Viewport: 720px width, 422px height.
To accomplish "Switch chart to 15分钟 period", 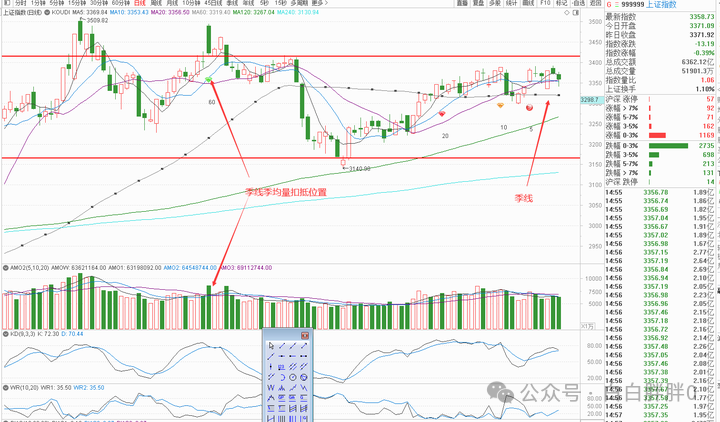I will click(x=77, y=3).
